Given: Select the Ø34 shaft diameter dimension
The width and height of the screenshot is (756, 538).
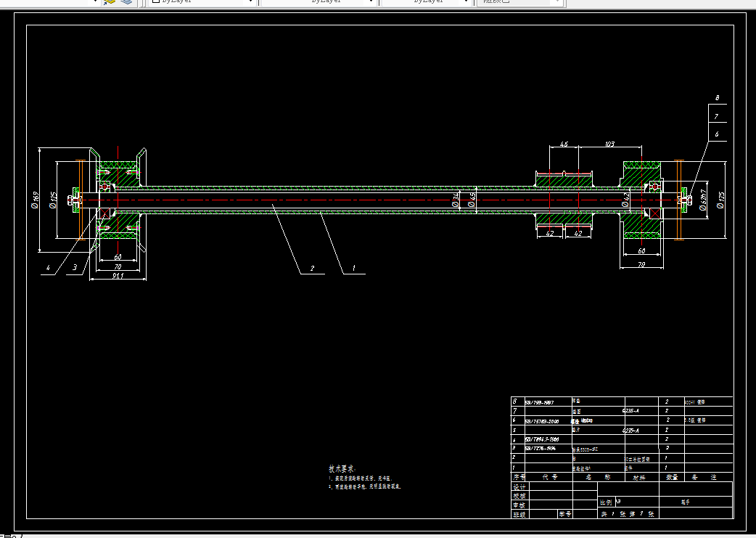Looking at the screenshot, I should [x=455, y=200].
